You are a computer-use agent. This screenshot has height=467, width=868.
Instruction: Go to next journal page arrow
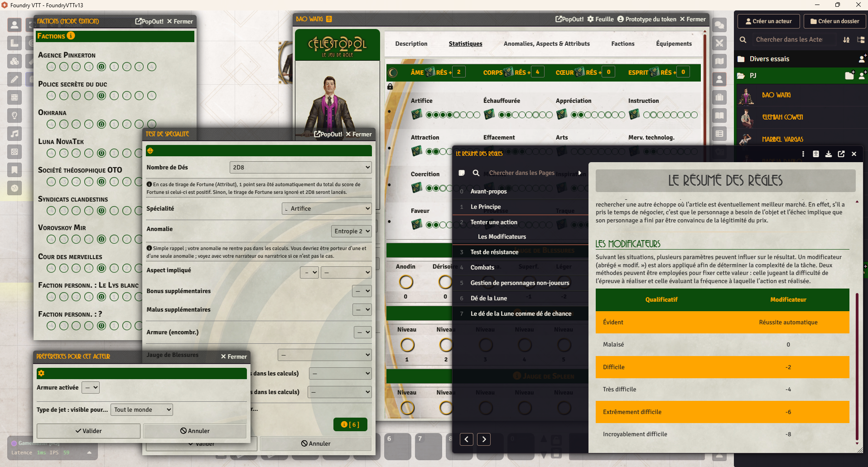coord(484,439)
